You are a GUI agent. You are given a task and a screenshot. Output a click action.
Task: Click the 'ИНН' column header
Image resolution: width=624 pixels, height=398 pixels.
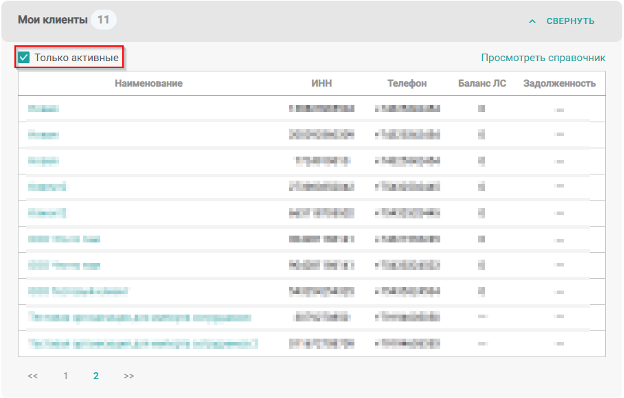(322, 83)
